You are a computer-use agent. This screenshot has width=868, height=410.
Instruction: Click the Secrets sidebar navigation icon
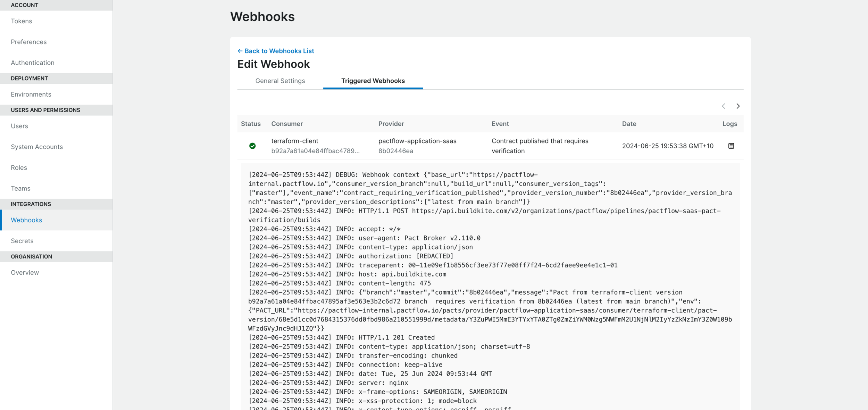pos(22,240)
